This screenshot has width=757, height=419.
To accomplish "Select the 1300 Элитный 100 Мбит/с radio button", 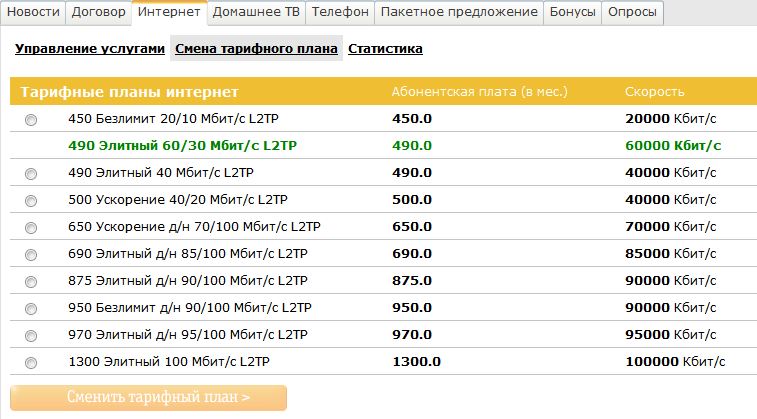I will (x=31, y=362).
